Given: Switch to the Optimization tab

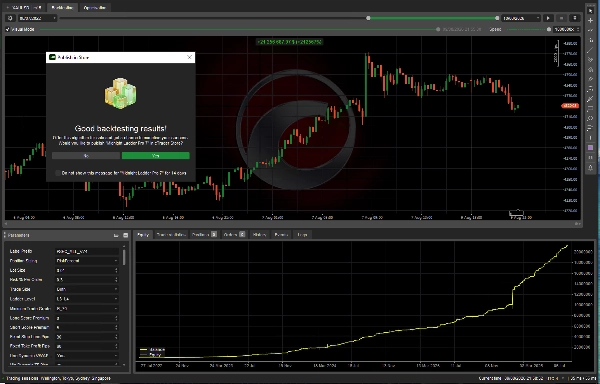Looking at the screenshot, I should point(95,8).
